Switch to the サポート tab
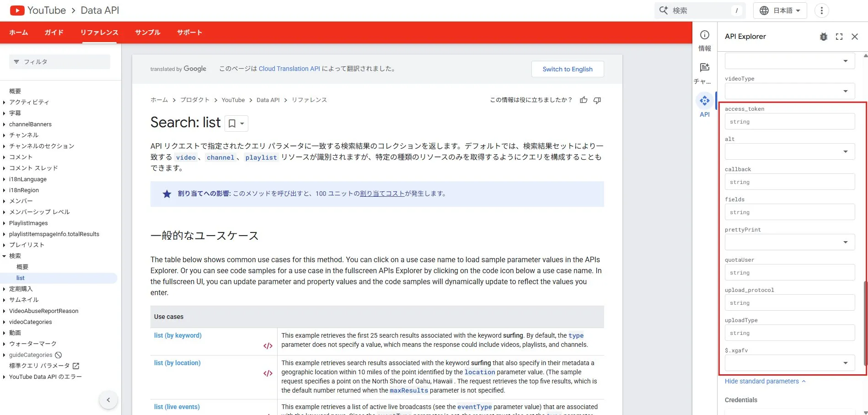This screenshot has height=415, width=868. point(189,32)
